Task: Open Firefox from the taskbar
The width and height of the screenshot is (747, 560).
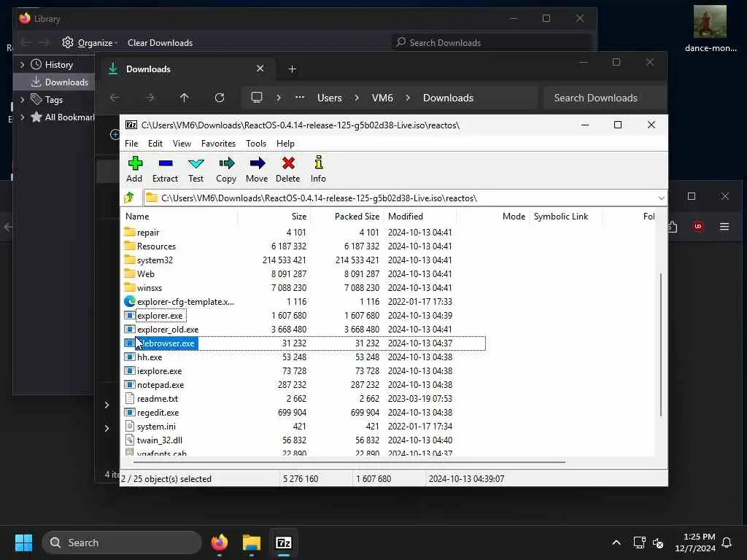Action: (x=219, y=542)
